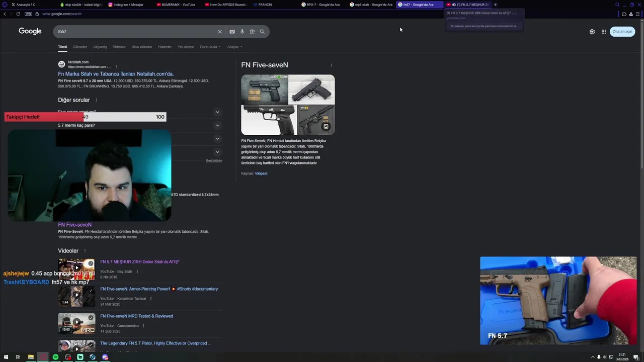Search by image with the Lens icon
Image resolution: width=644 pixels, height=362 pixels.
pos(252,32)
